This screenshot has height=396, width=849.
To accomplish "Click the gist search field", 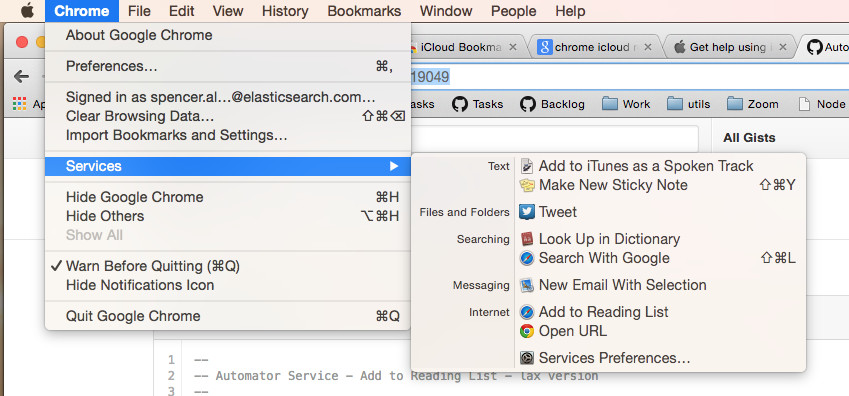I will (x=553, y=138).
